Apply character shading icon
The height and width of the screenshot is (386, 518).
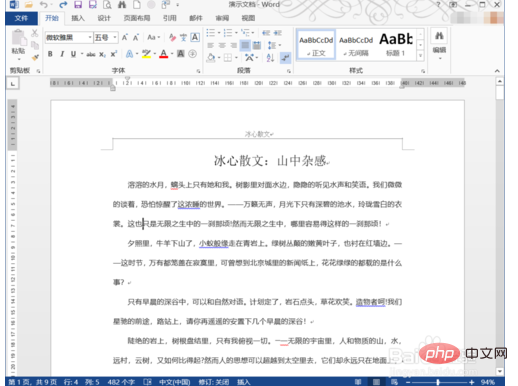coord(181,54)
